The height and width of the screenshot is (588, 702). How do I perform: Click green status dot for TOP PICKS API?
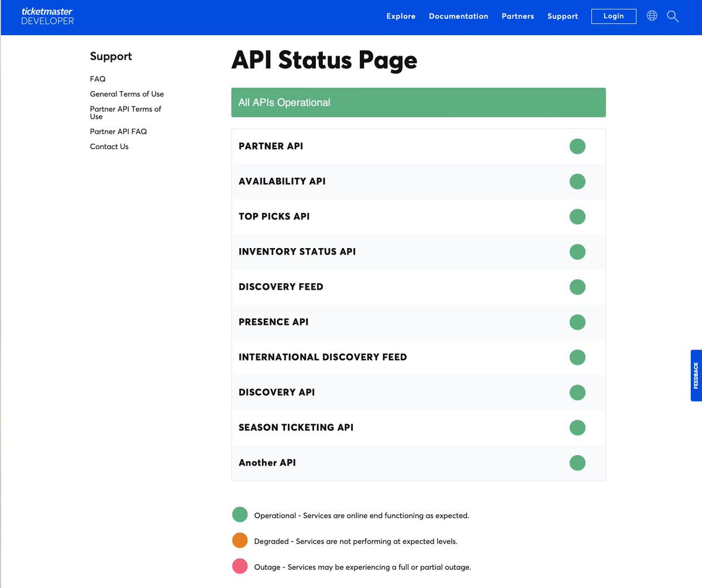[x=577, y=216]
